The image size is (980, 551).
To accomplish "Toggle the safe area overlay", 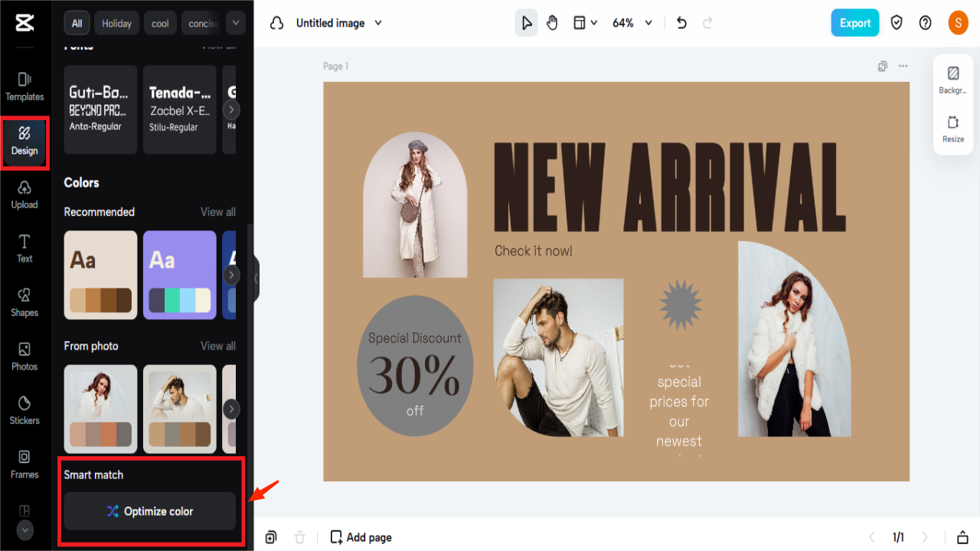I will [896, 23].
